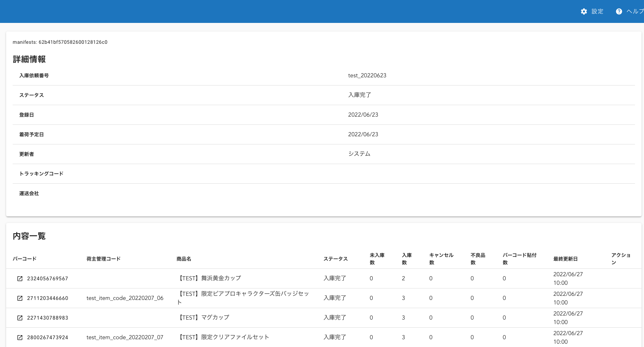Click the ステータス column header in table
644x347 pixels.
336,259
